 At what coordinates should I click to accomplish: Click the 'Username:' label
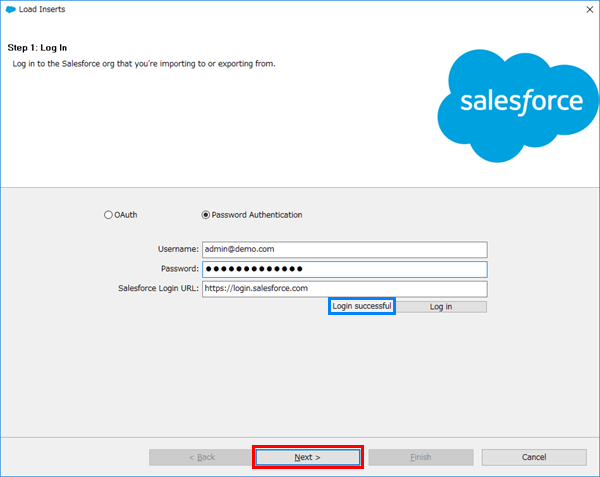(x=178, y=249)
